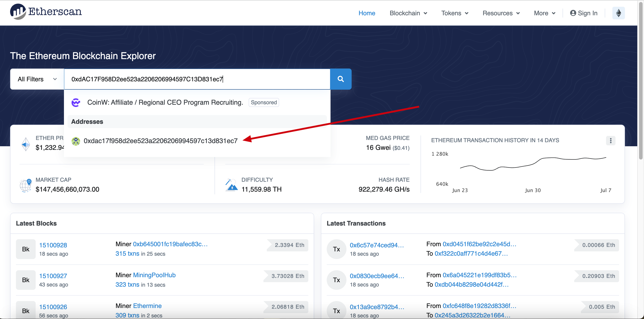The image size is (644, 319).
Task: Expand the All Filters dropdown
Action: coord(37,79)
